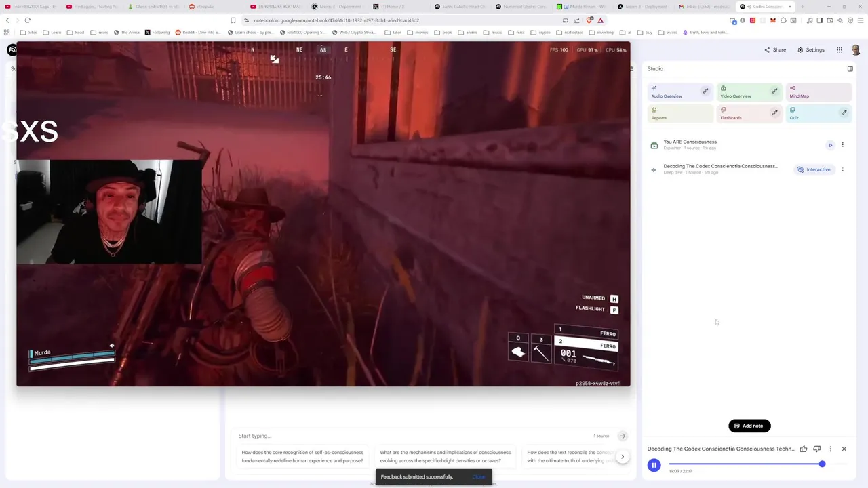This screenshot has width=868, height=488.
Task: Open the 'movies' bookmarks folder
Action: (418, 32)
